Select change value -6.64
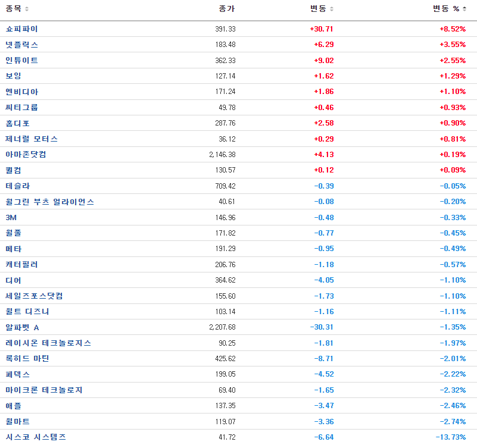 [x=324, y=437]
